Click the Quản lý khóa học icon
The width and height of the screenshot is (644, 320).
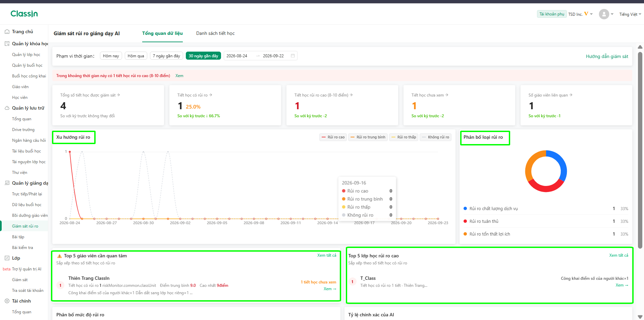(x=7, y=44)
